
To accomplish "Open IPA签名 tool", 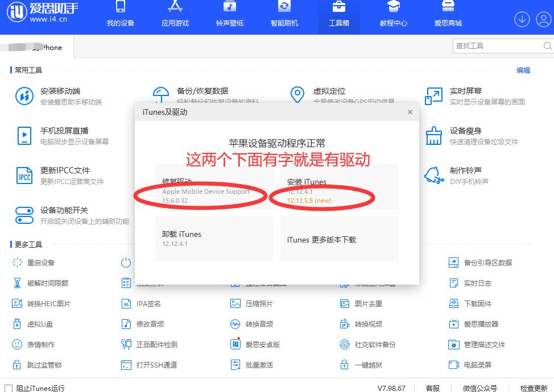I will [141, 303].
